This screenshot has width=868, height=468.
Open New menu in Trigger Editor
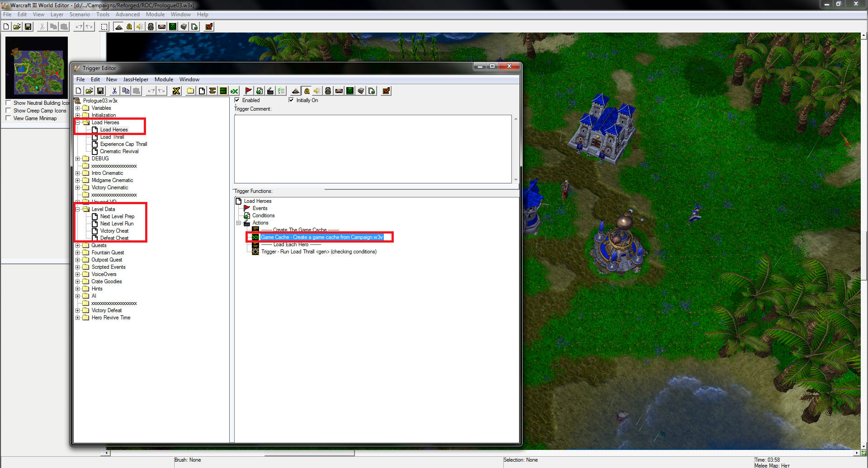point(112,80)
